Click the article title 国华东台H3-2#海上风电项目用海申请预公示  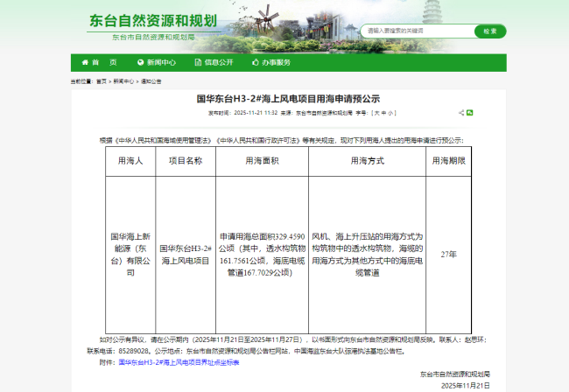[x=288, y=99]
